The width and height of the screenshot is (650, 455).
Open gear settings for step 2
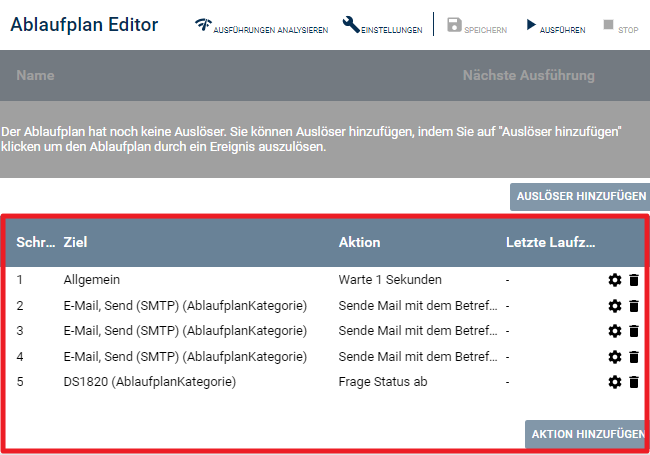click(x=615, y=305)
